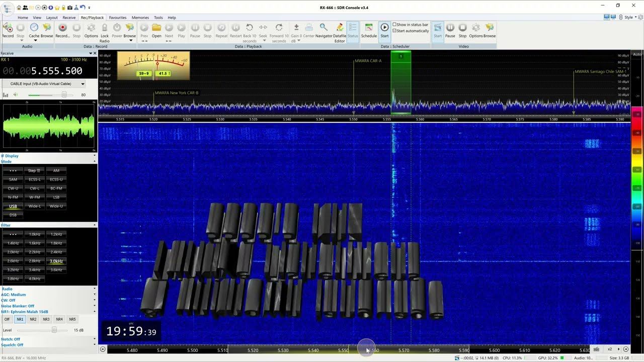Screen dimensions: 644x362
Task: Open the Favourites ribbon tab
Action: click(x=118, y=18)
